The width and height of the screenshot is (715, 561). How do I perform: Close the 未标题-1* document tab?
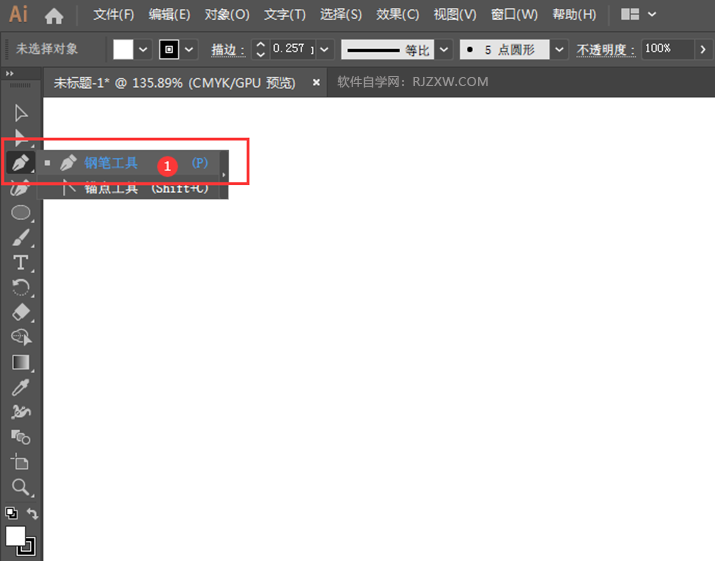[x=316, y=83]
